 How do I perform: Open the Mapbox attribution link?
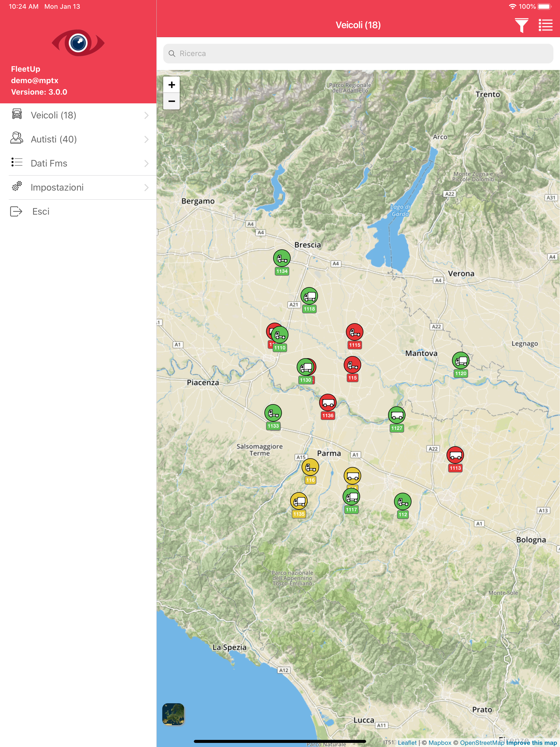(x=440, y=743)
